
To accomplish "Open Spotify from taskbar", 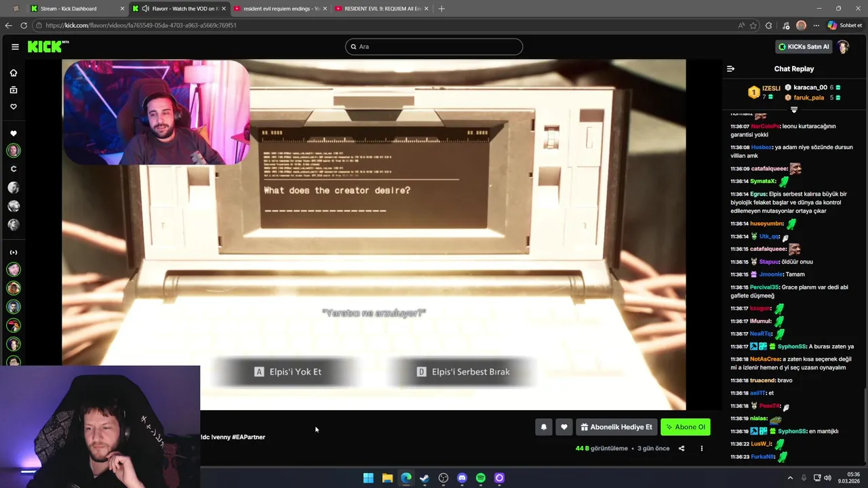I will coord(481,478).
